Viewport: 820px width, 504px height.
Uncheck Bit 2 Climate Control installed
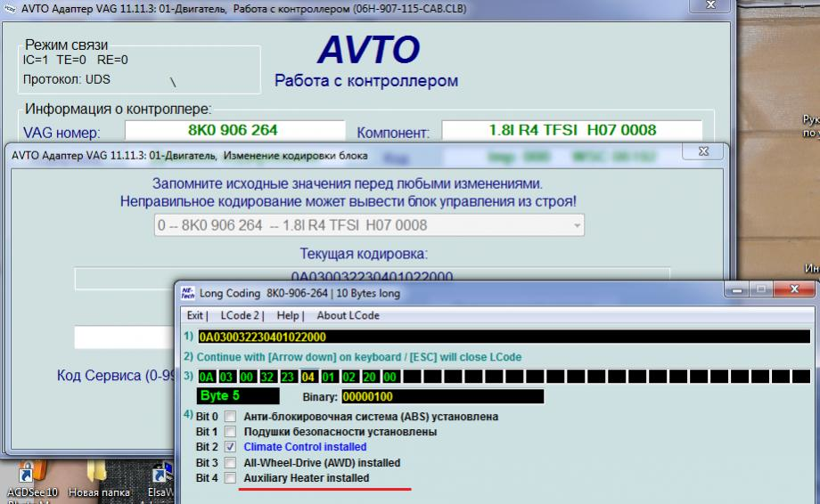230,446
